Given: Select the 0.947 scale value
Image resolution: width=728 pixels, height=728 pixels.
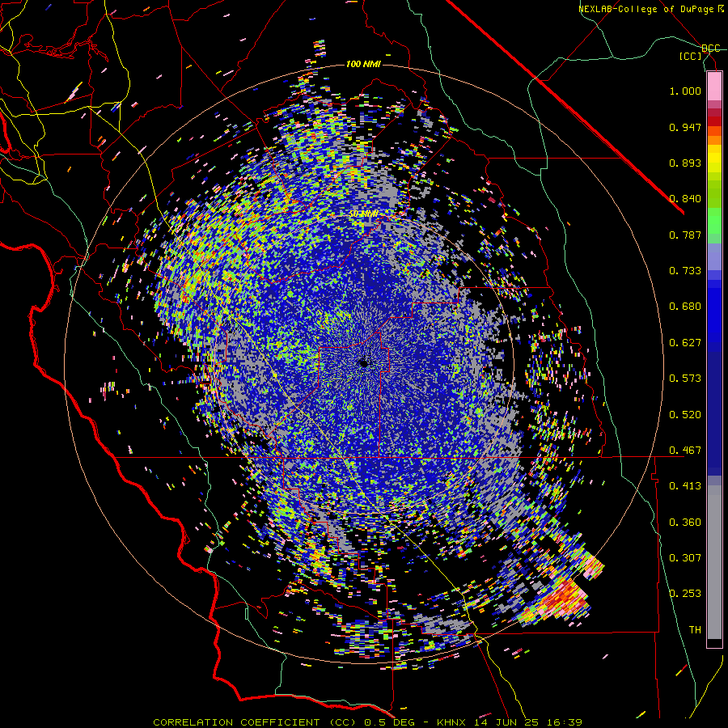Looking at the screenshot, I should pos(685,127).
